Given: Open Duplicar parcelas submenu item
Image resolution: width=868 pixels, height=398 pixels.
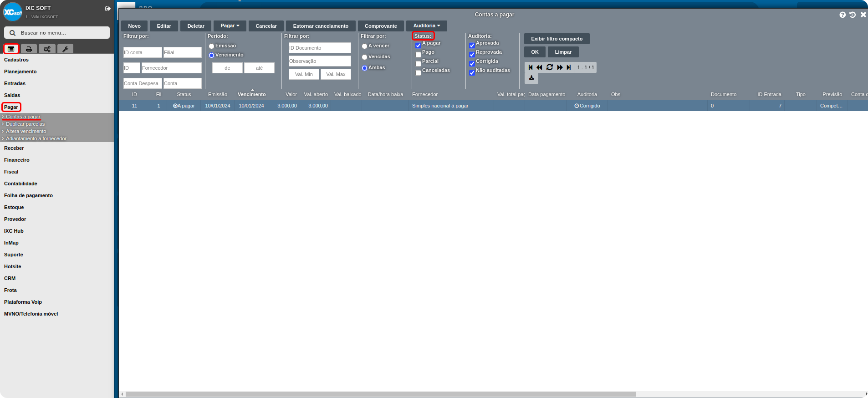Looking at the screenshot, I should (x=26, y=124).
